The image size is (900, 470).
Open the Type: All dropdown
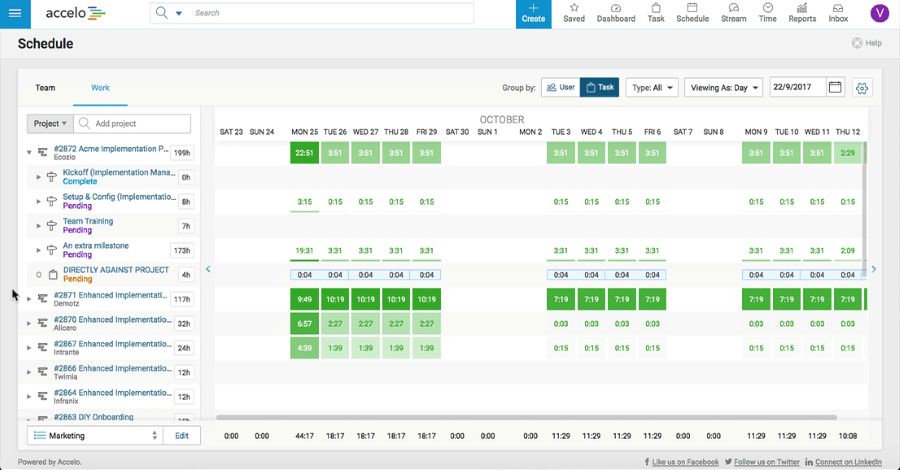coord(652,87)
